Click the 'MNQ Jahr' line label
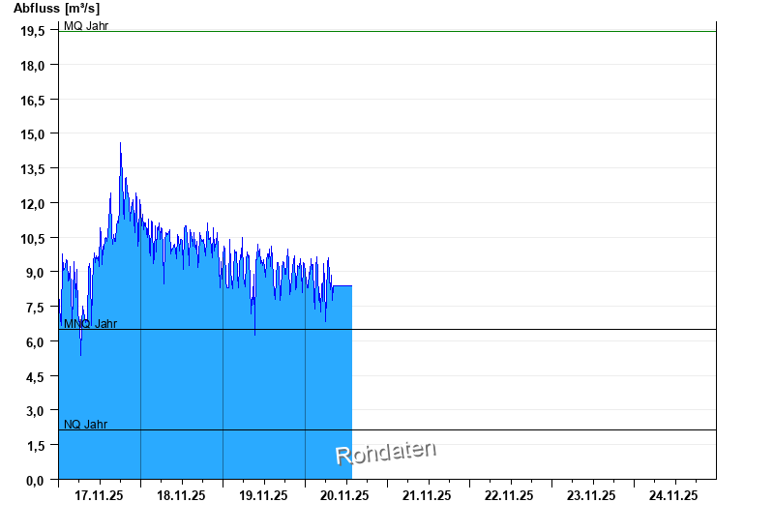 coord(90,324)
